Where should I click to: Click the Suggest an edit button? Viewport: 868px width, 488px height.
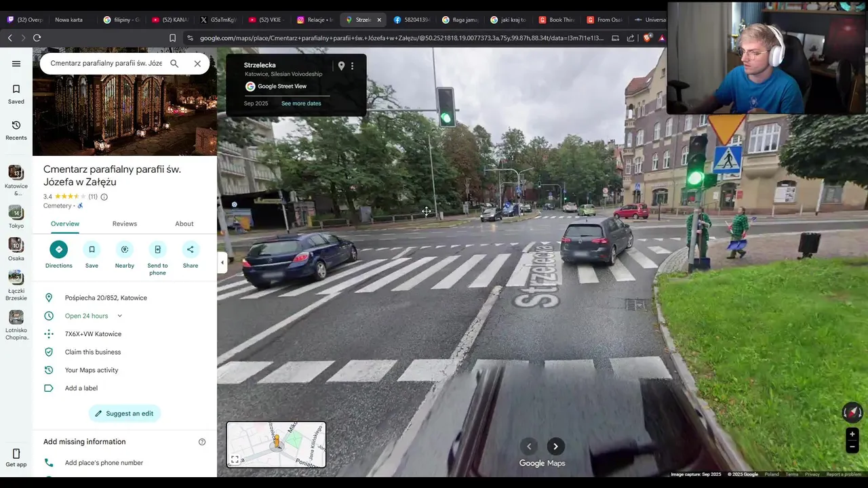(x=125, y=413)
